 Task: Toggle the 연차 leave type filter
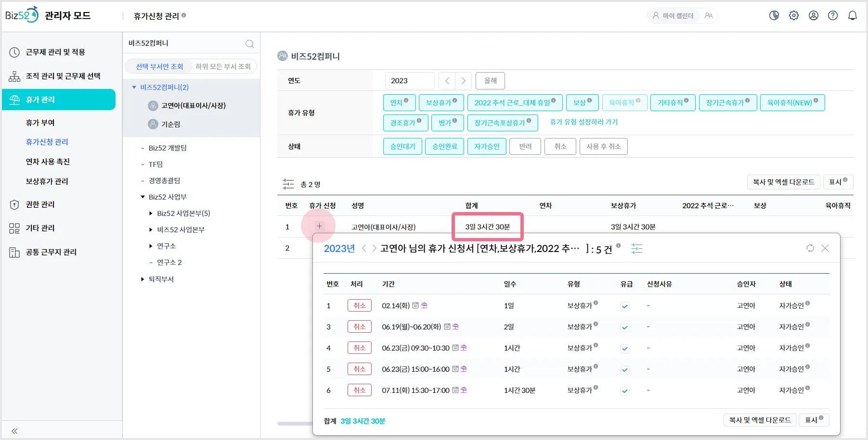(x=399, y=102)
